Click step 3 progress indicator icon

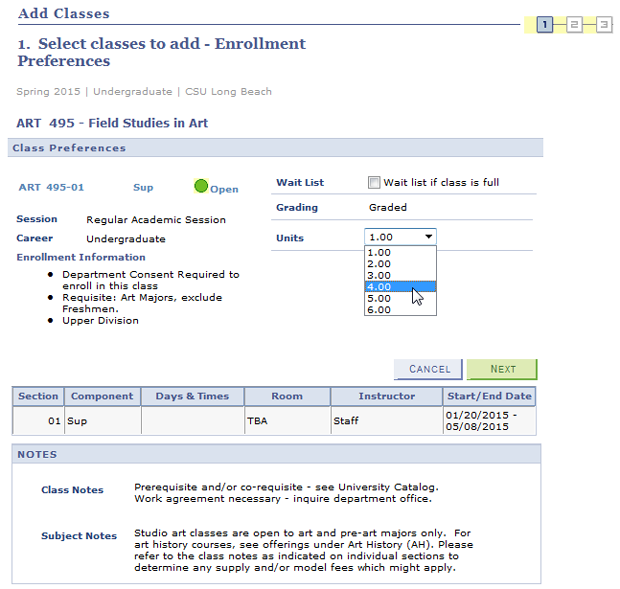click(x=604, y=25)
